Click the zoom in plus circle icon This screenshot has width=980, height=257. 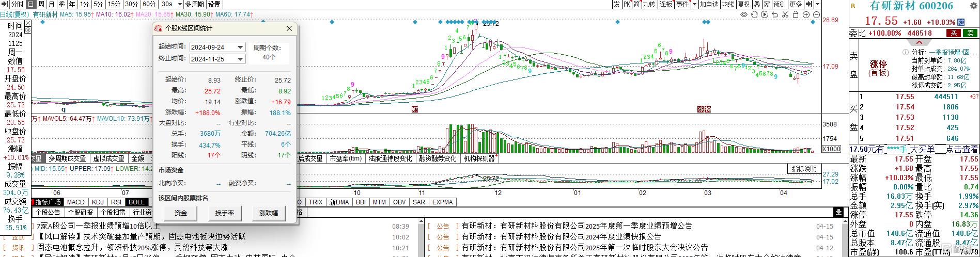806,14
